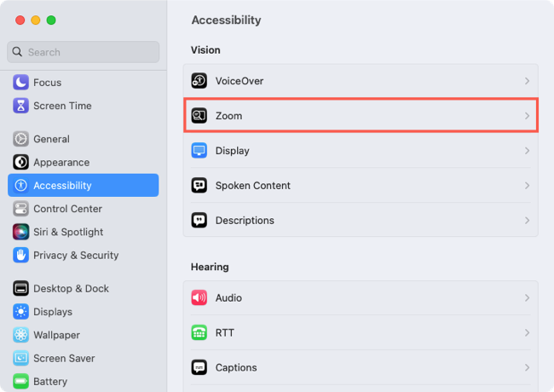Open Siri & Spotlight in sidebar
Screen dimensions: 554x392
click(x=83, y=232)
